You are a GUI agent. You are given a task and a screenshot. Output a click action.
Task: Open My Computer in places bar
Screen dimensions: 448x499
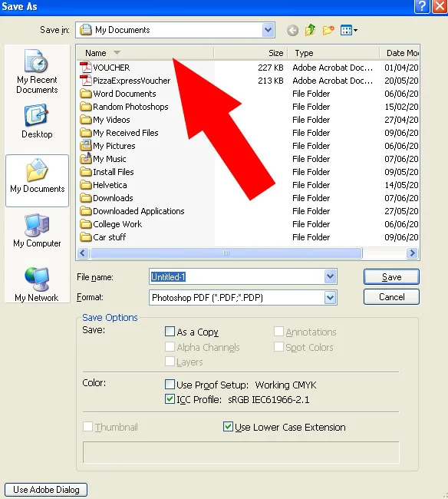(x=37, y=230)
